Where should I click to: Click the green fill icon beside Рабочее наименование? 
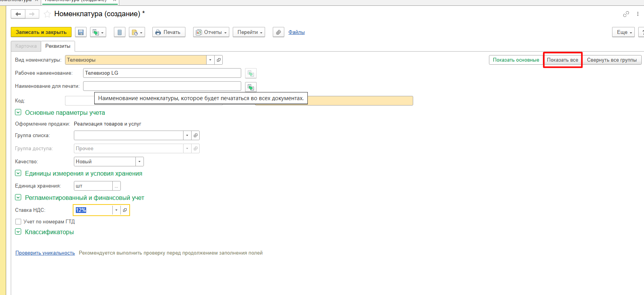tap(251, 74)
